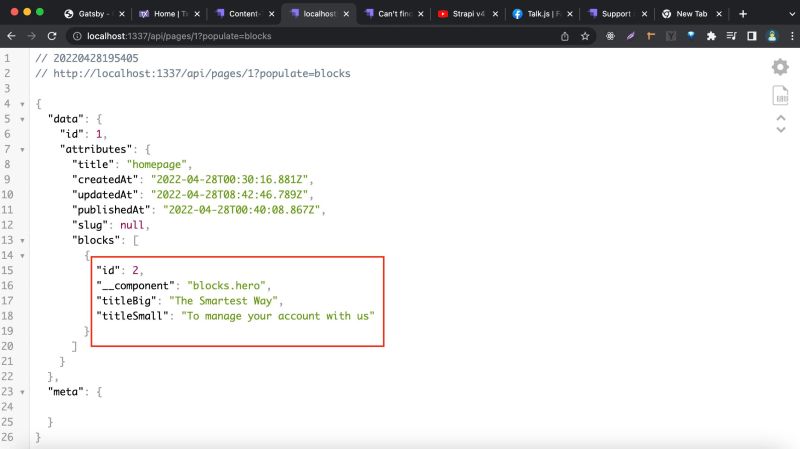Switch to the New Tab tab
The width and height of the screenshot is (800, 449).
click(x=690, y=14)
